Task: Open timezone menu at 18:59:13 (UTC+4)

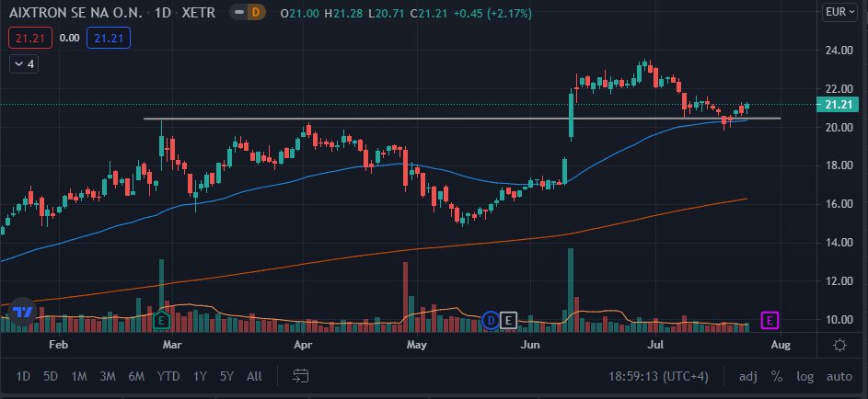Action: click(658, 376)
